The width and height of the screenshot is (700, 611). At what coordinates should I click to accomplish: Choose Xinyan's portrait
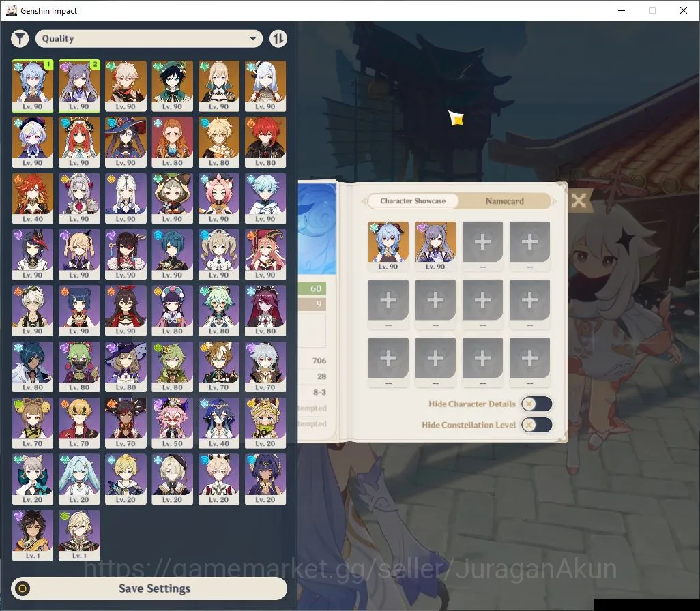coord(126,423)
